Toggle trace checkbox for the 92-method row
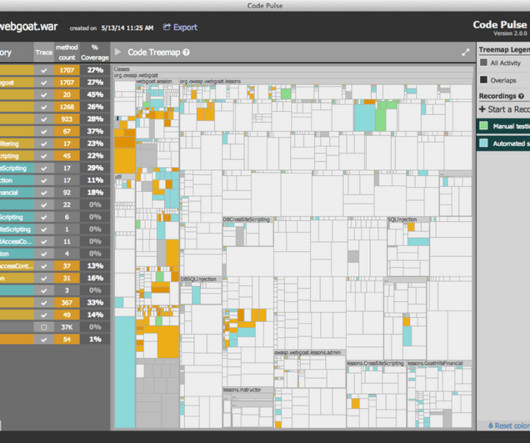This screenshot has height=443, width=530. click(44, 193)
